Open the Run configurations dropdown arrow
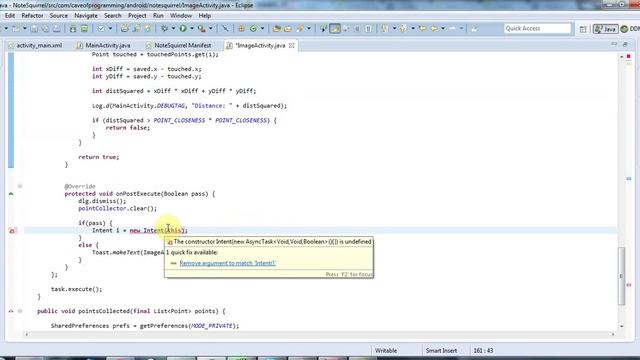The image size is (640, 360). point(191,29)
